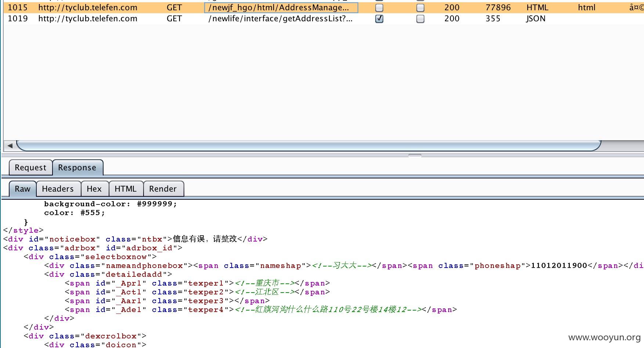
Task: Click host tyclub.telefen.com in row 1019
Action: click(88, 19)
